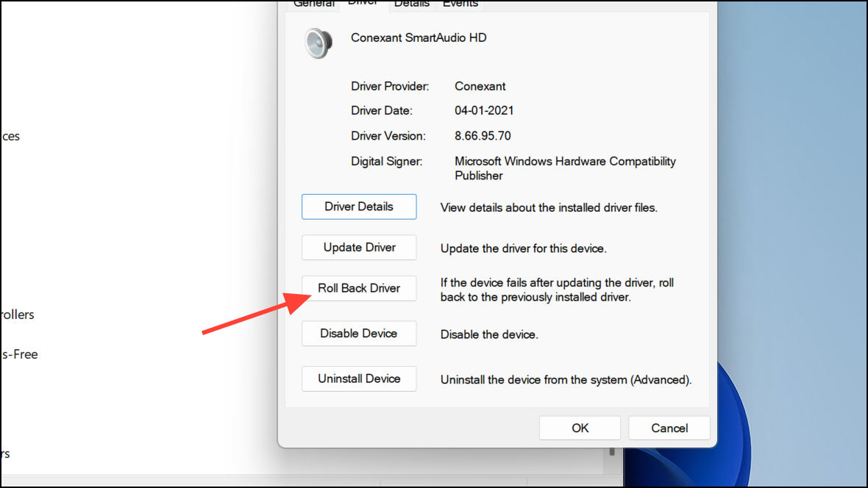Click Roll Back Driver
Viewport: 868px width, 488px height.
tap(359, 288)
